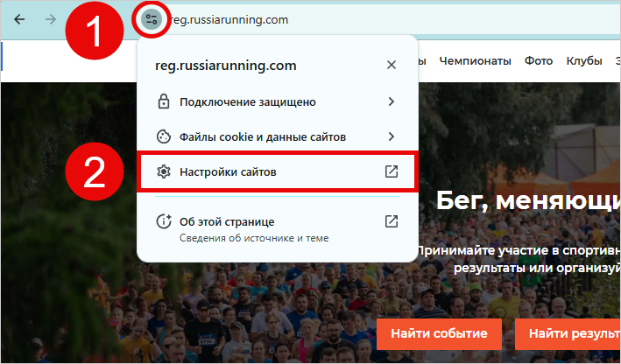Click the Найти результаты button
This screenshot has height=364, width=621.
pos(568,333)
